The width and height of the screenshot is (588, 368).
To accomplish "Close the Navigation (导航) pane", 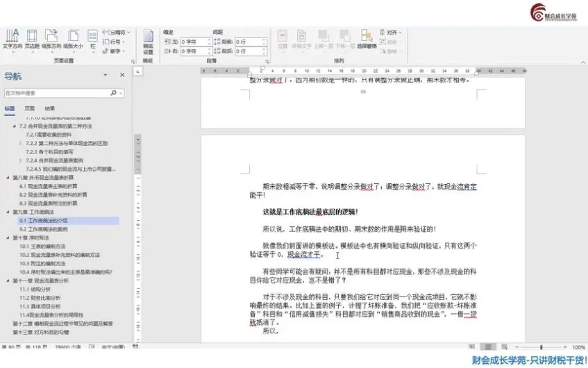I will point(122,75).
